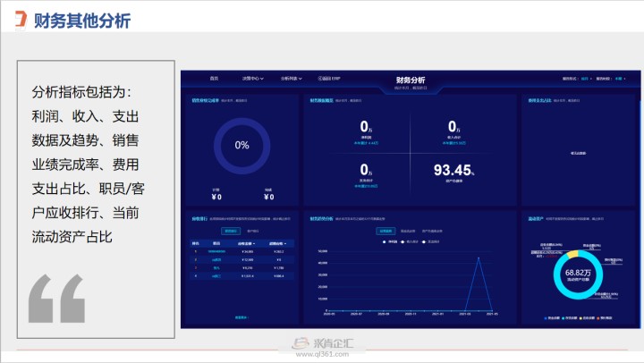Open the first report setting dropdown at top right
This screenshot has height=363, width=644.
(586, 79)
